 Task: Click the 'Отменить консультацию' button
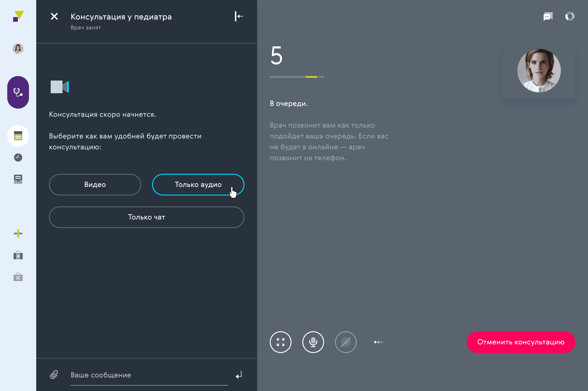pyautogui.click(x=521, y=342)
